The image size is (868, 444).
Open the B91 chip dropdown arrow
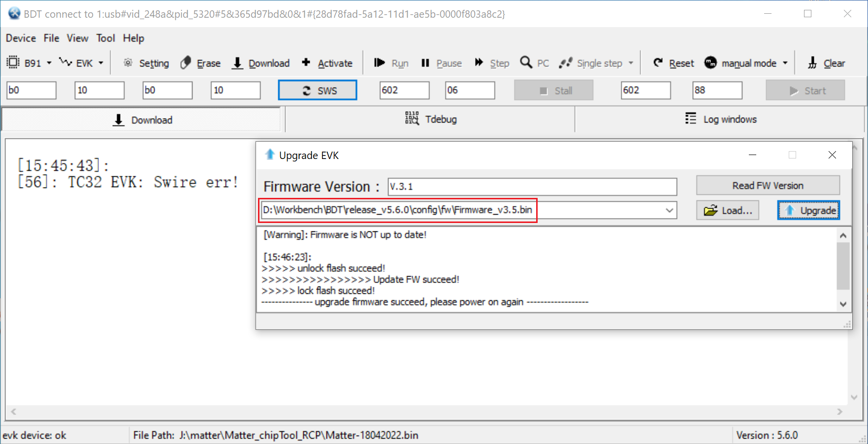coord(49,63)
